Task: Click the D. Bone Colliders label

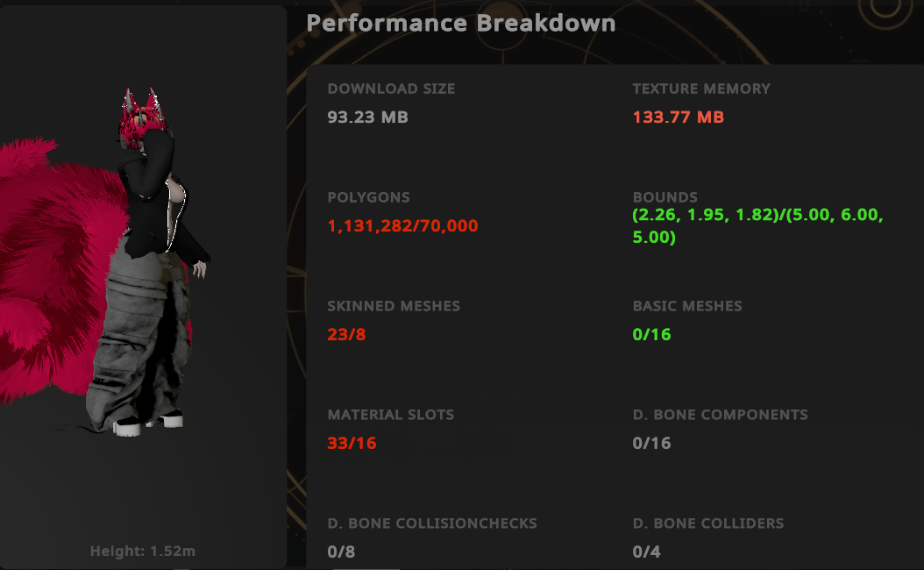Action: tap(708, 524)
